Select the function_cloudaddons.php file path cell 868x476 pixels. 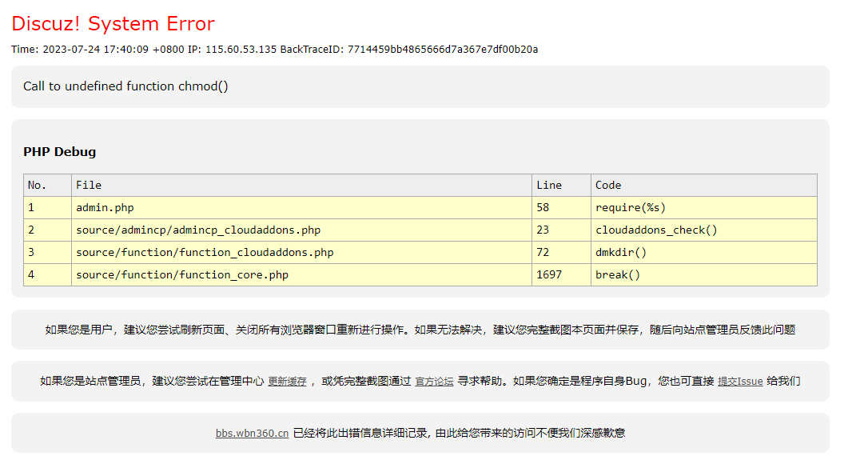(205, 252)
